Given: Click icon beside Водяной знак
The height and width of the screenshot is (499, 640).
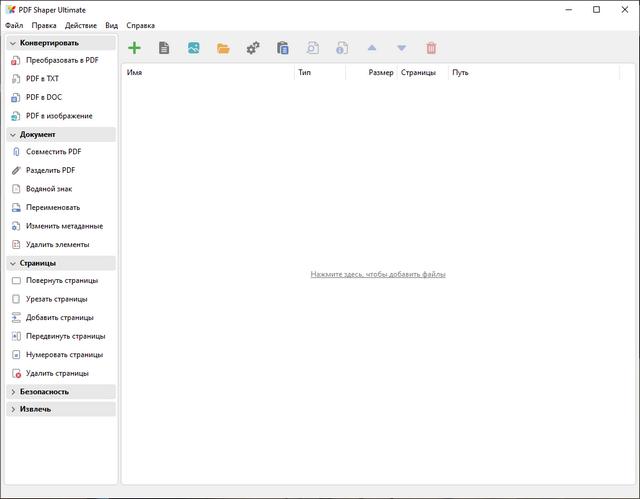Looking at the screenshot, I should click(x=16, y=189).
